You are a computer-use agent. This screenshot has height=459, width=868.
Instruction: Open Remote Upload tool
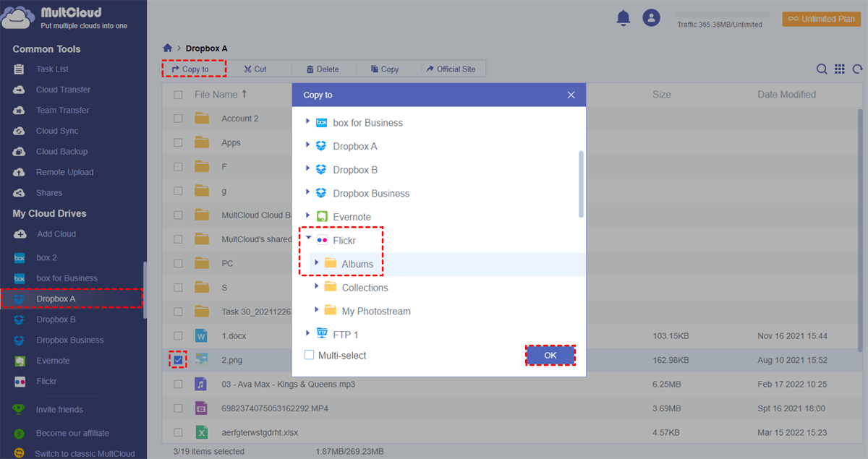coord(64,172)
